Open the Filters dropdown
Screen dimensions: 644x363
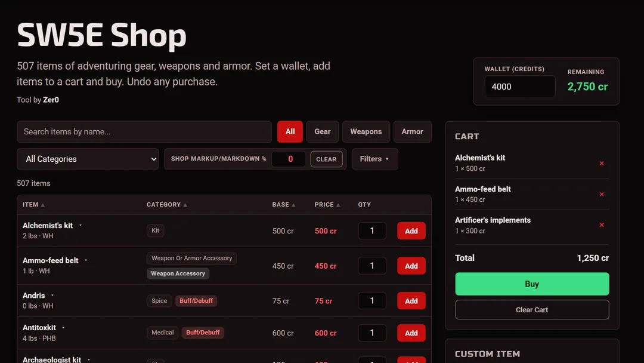click(374, 159)
